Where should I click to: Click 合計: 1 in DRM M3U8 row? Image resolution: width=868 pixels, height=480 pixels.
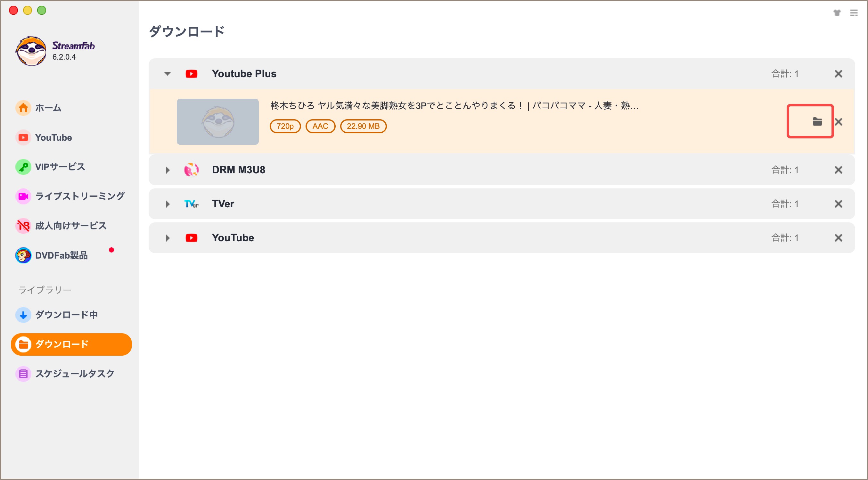(x=785, y=170)
